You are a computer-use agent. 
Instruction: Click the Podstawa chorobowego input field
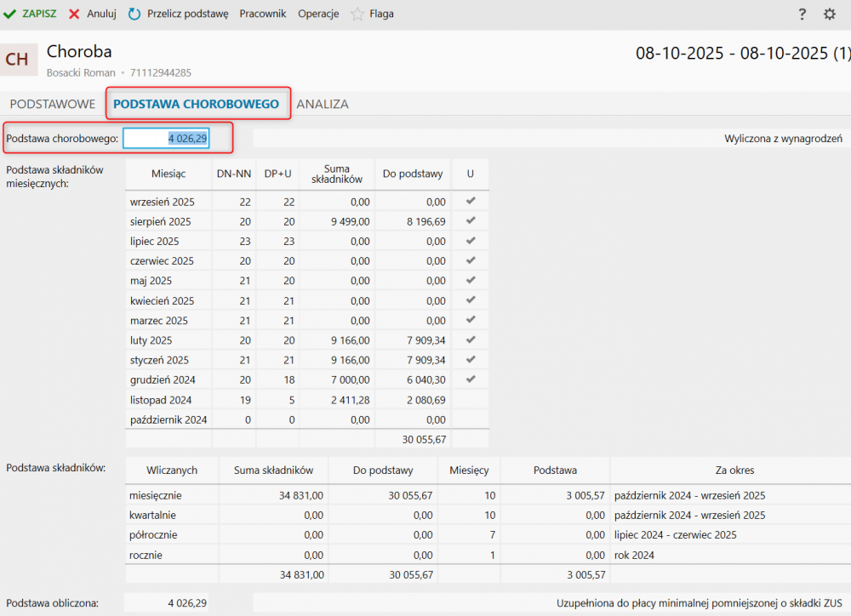tap(166, 139)
